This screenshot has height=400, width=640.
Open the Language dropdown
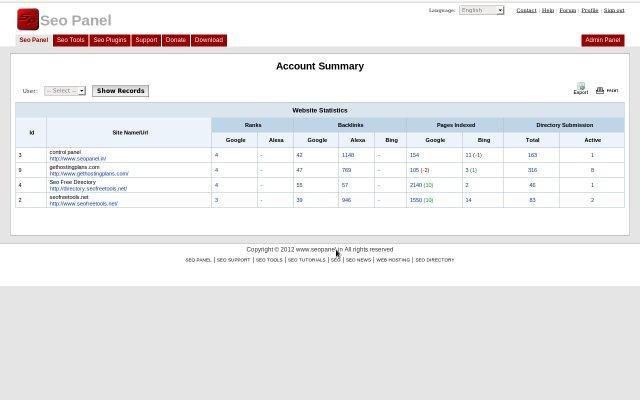(x=482, y=10)
